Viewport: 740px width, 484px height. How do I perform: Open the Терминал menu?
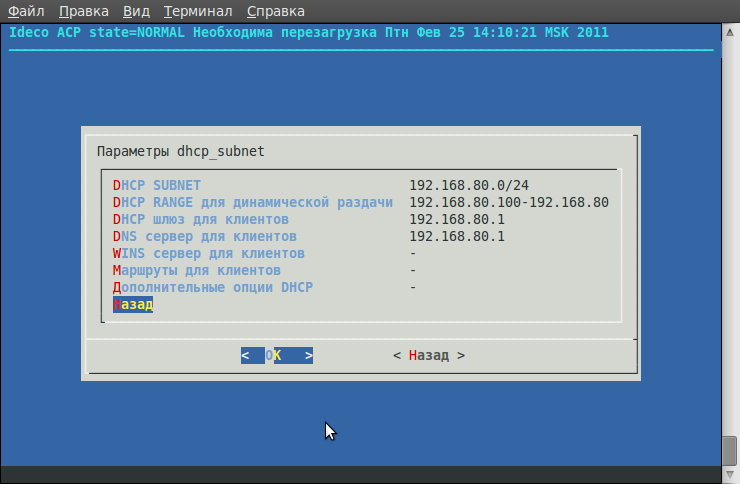click(198, 12)
